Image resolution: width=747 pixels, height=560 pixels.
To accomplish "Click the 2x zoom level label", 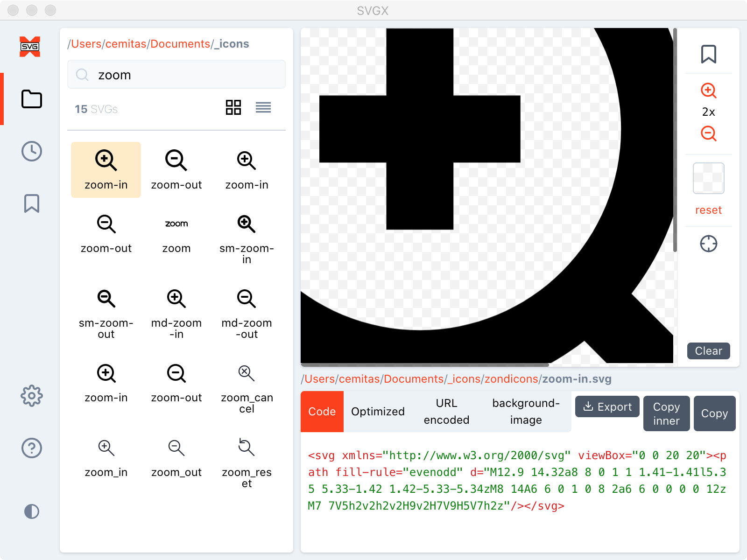I will tap(709, 112).
